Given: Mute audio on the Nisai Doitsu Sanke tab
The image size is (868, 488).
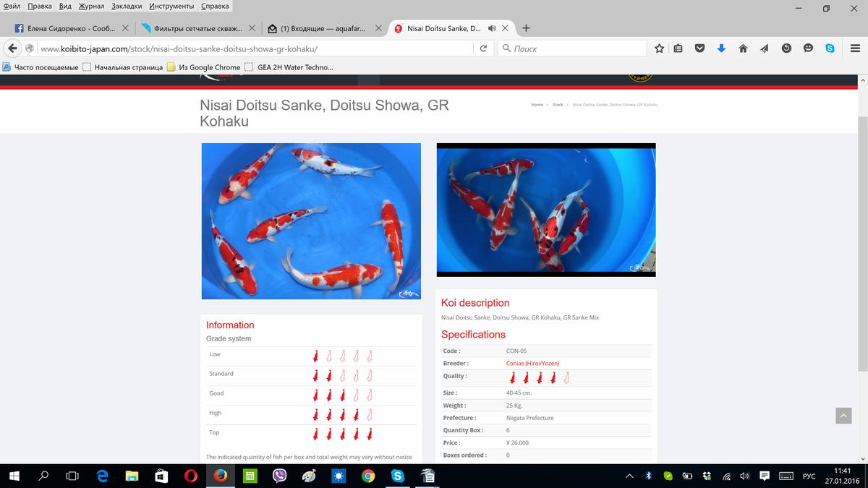Looking at the screenshot, I should point(492,29).
